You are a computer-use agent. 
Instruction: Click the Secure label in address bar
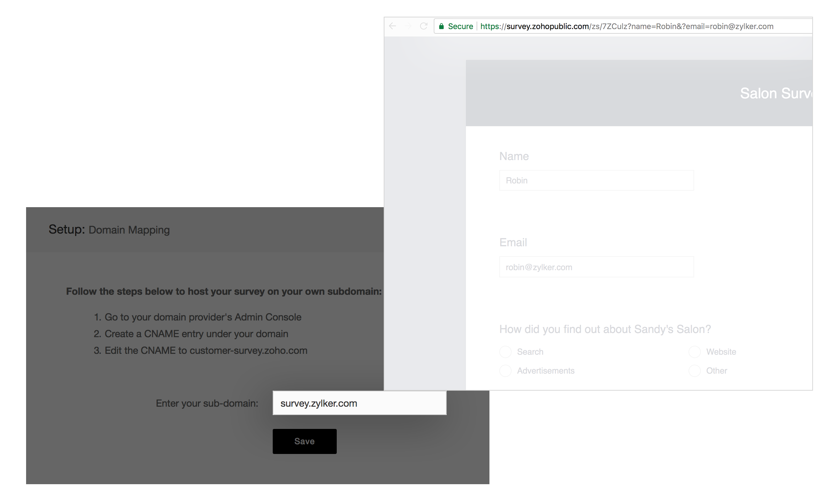coord(460,26)
